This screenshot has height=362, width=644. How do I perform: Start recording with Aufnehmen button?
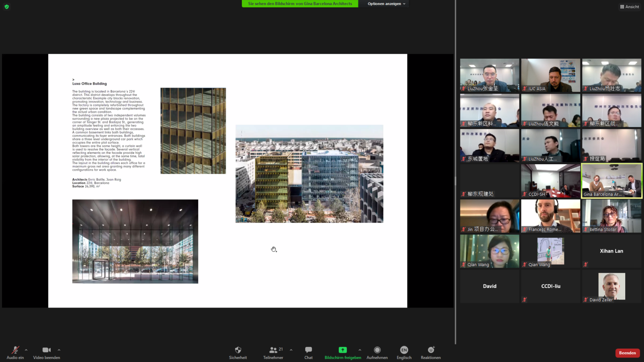point(377,350)
